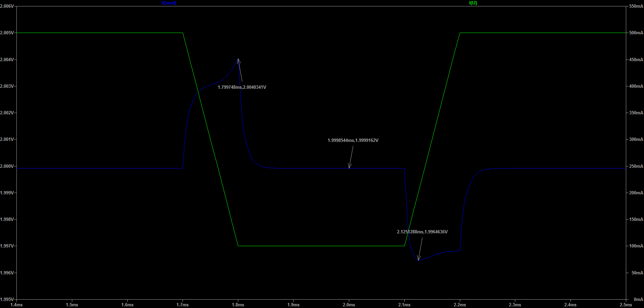Click the 150mA right axis label

click(x=636, y=220)
